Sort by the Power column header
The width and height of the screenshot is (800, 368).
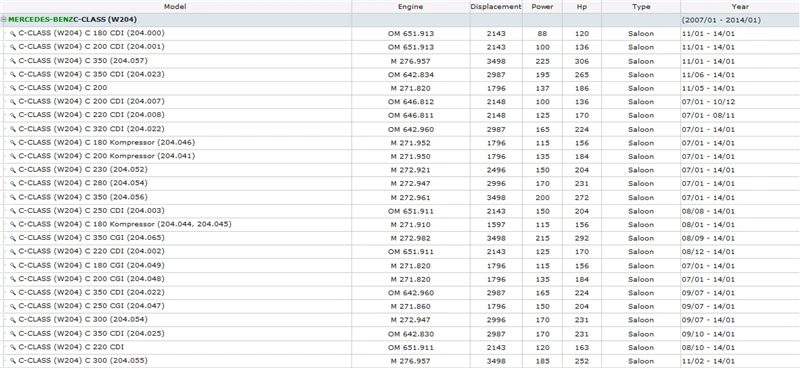pos(542,7)
